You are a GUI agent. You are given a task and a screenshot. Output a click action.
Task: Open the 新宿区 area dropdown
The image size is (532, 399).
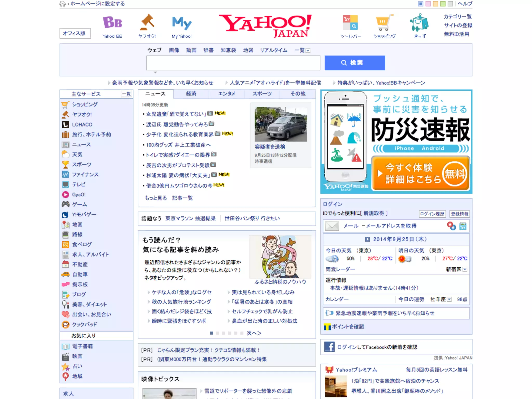pyautogui.click(x=465, y=269)
